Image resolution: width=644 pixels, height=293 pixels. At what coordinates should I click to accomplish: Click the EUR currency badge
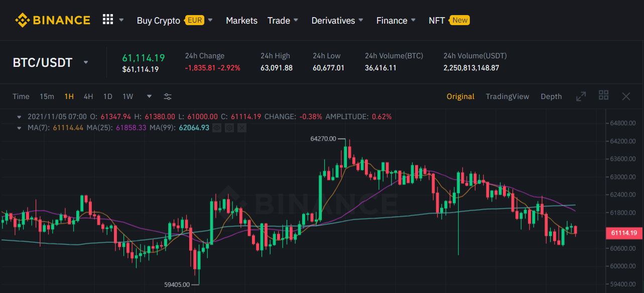coord(194,20)
